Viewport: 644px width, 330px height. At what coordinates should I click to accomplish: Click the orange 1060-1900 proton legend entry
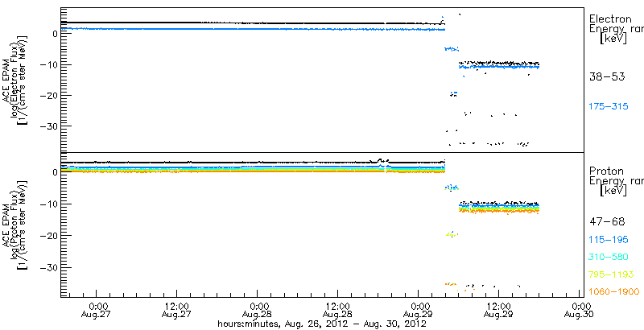[x=613, y=292]
